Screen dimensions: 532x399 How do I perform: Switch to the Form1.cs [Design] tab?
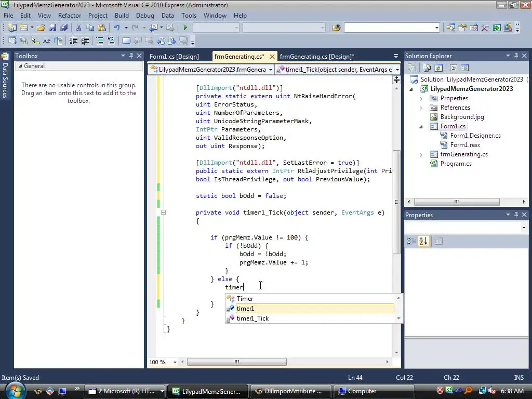pos(174,57)
